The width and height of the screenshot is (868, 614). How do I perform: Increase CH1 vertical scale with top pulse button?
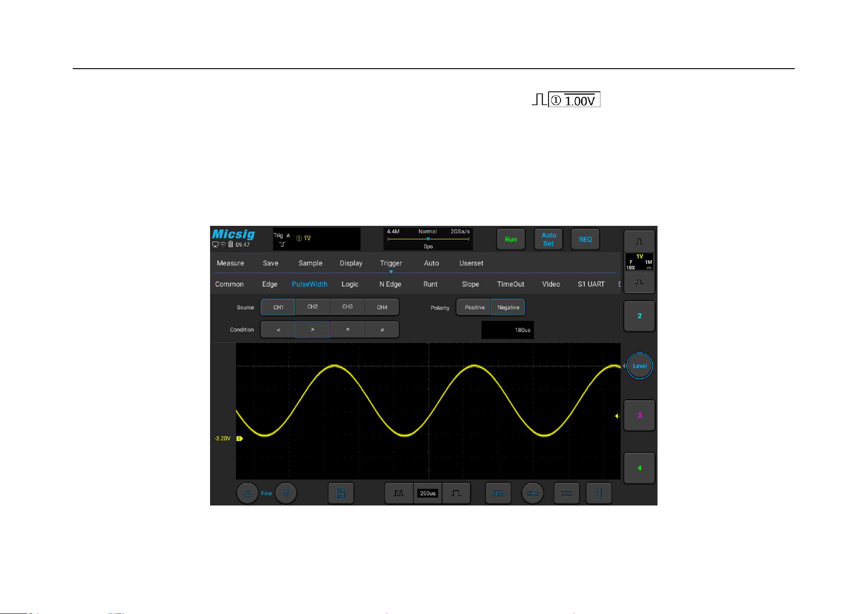tap(639, 242)
